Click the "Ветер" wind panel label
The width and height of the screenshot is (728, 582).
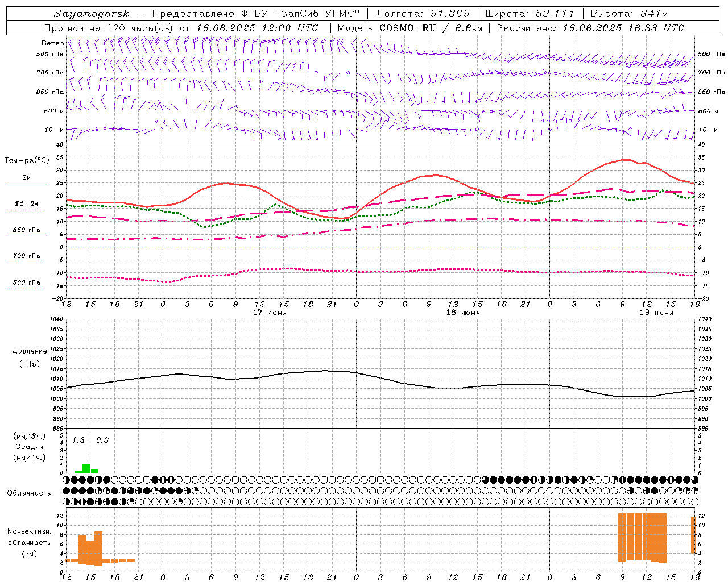point(52,43)
